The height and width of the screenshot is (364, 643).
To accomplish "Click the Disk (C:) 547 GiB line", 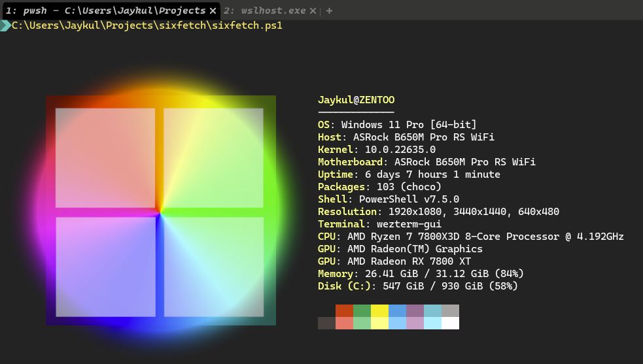I will point(417,286).
